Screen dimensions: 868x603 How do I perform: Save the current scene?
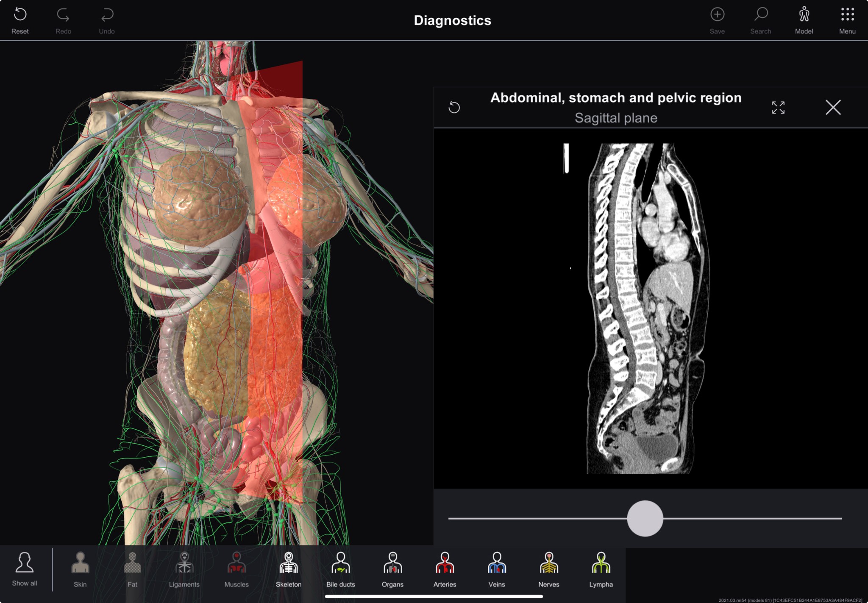(717, 19)
